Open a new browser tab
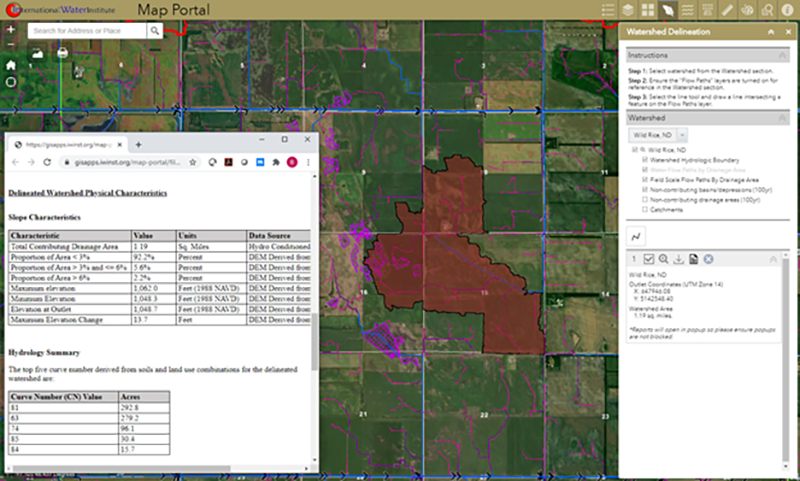 138,144
